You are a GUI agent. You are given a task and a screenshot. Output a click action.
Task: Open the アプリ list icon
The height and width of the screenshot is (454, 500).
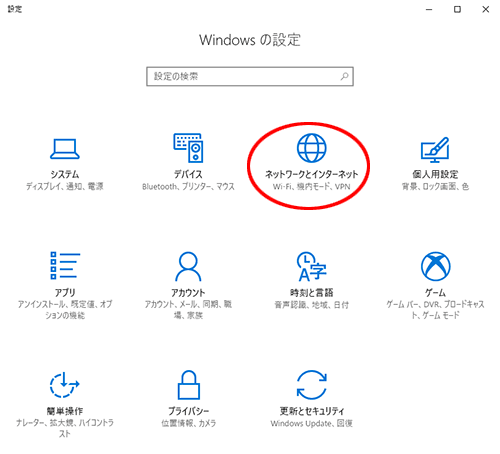[65, 266]
